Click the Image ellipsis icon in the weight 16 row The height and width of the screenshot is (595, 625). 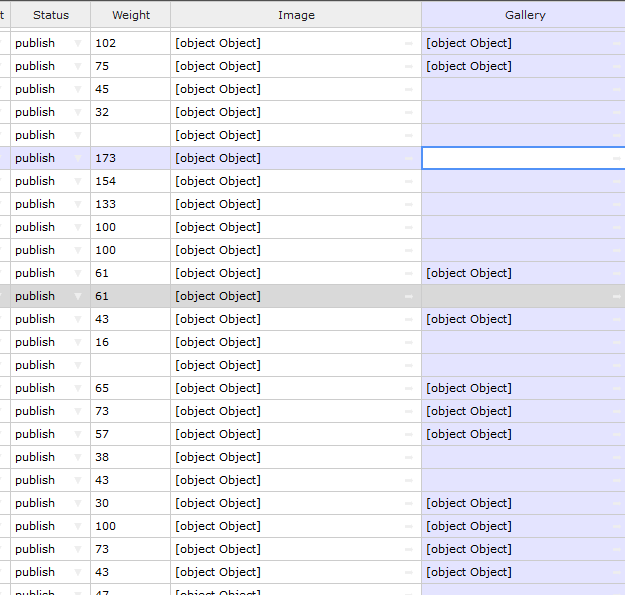(x=408, y=342)
